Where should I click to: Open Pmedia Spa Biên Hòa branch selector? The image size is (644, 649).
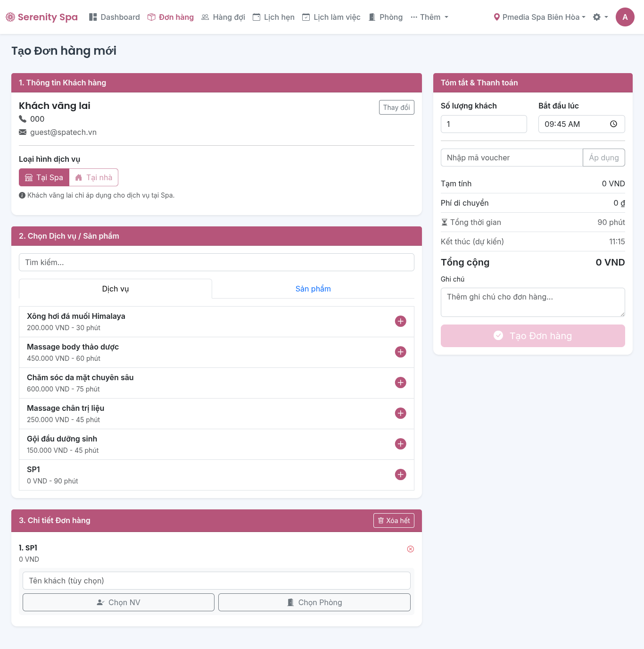click(x=539, y=17)
